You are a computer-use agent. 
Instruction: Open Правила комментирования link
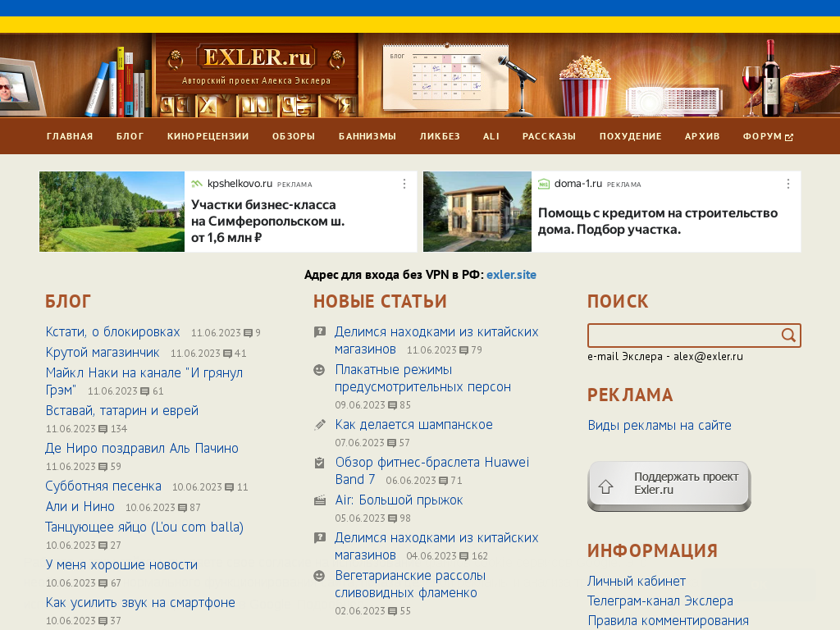pos(668,621)
